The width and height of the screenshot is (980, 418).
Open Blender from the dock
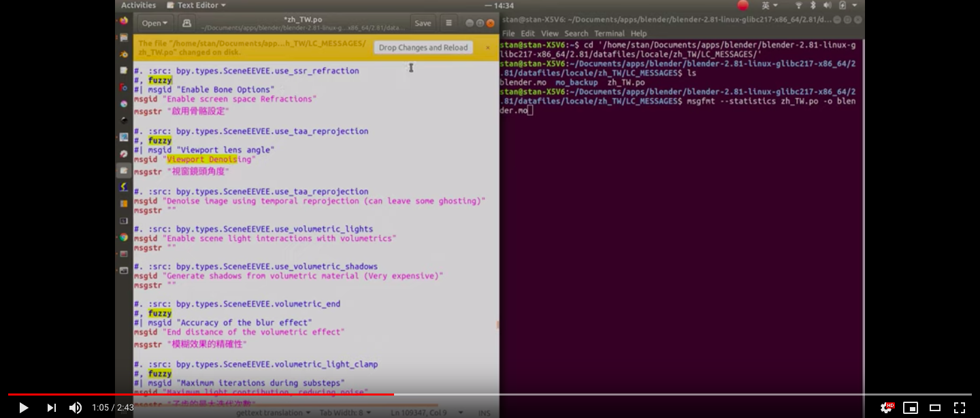pyautogui.click(x=124, y=54)
